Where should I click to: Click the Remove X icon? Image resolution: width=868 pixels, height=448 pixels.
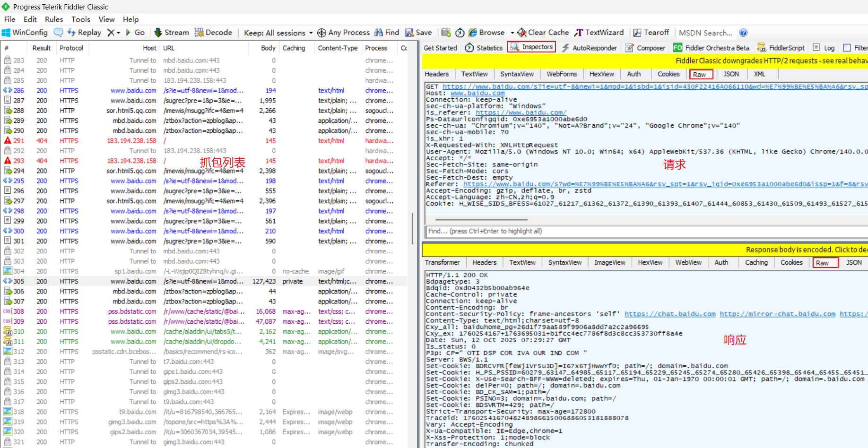pos(111,33)
